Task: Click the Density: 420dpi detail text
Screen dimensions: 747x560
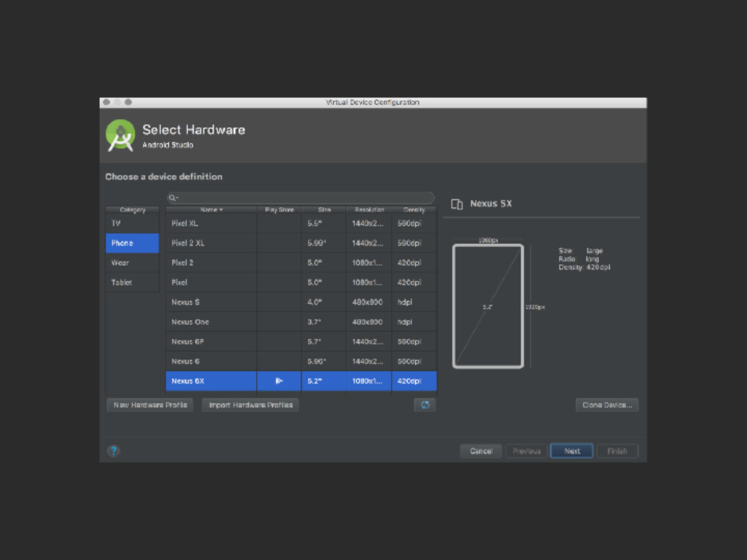Action: (584, 268)
